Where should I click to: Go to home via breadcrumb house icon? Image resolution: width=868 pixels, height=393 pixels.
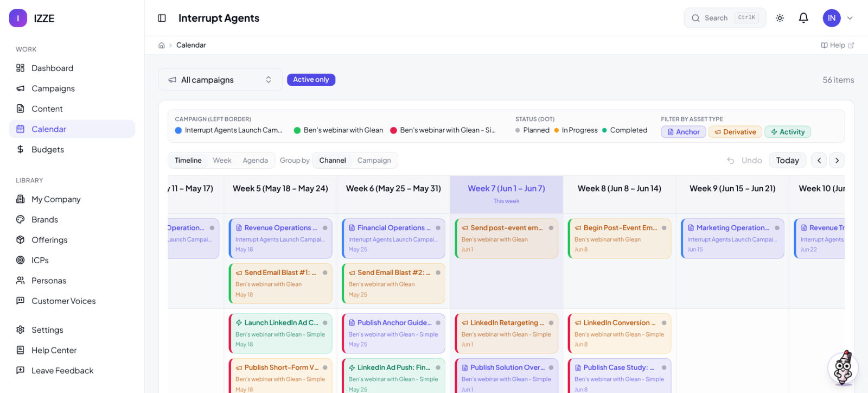point(162,45)
